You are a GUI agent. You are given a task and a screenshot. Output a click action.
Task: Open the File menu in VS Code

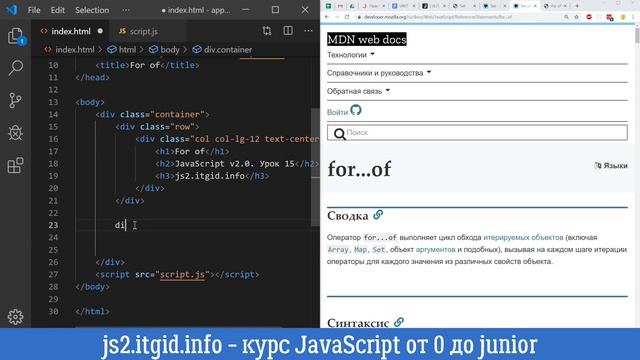34,10
